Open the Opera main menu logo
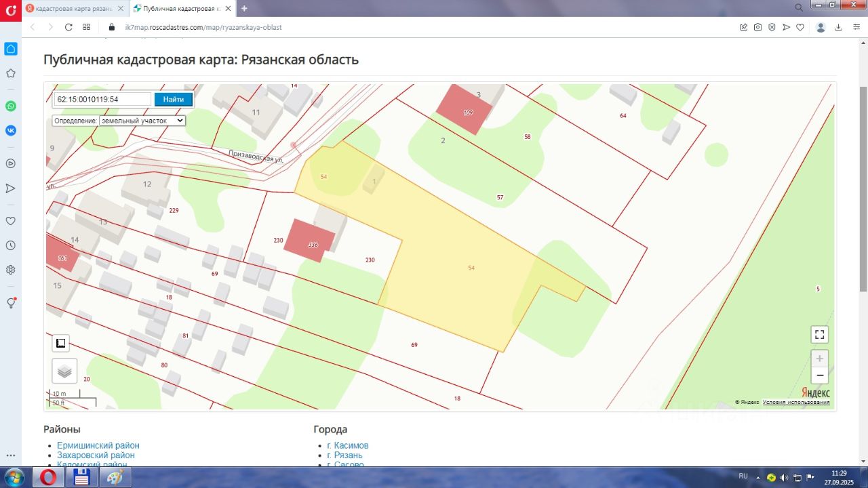The height and width of the screenshot is (488, 868). coord(10,11)
